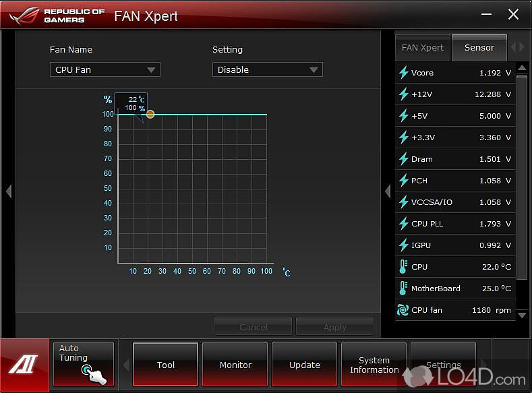Click the IGPU lightning bolt icon
532x393 pixels.
coord(403,245)
